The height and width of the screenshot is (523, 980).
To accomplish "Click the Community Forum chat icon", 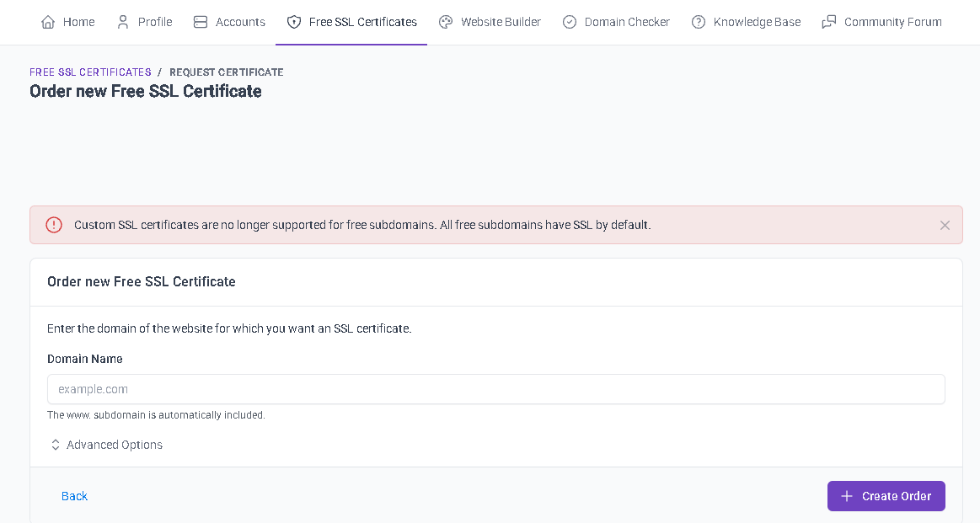I will 829,23.
